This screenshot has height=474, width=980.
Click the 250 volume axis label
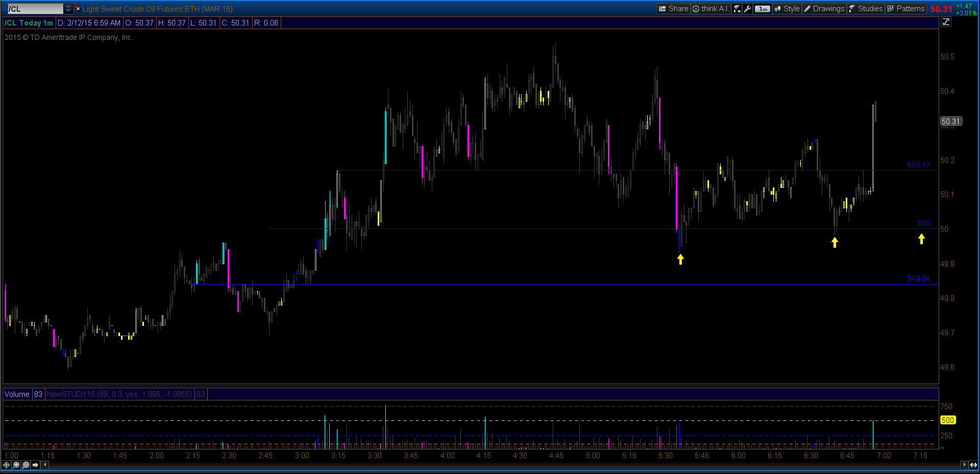946,436
